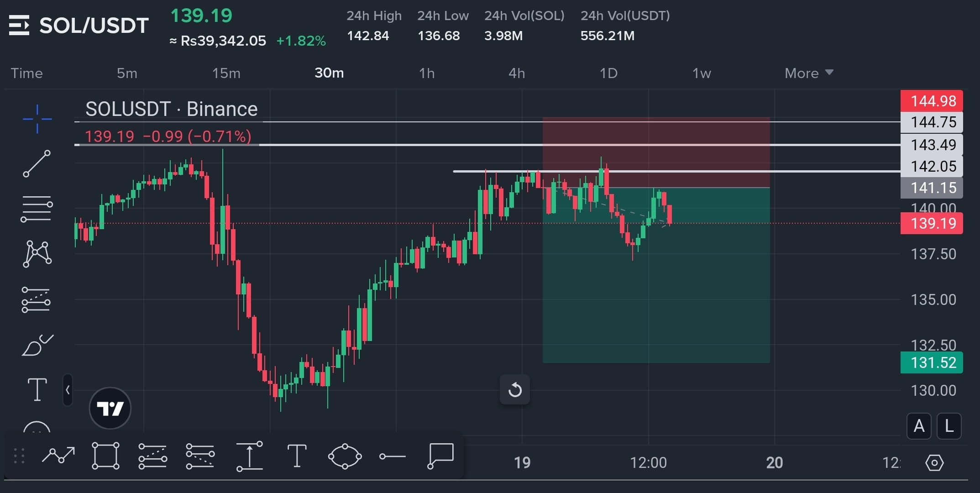Switch to the 5m timeframe
This screenshot has height=493, width=980.
[127, 73]
